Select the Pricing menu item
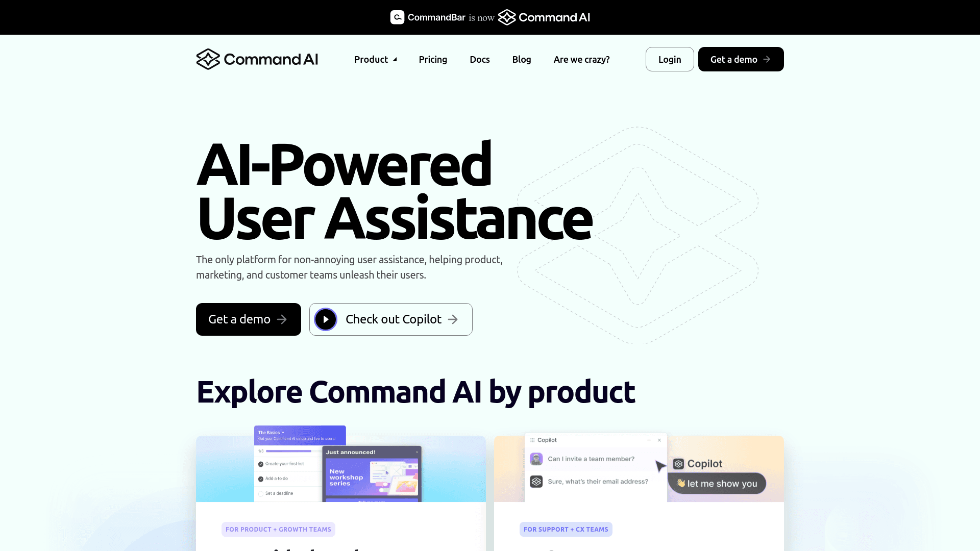Screen dimensions: 980x551 (x=433, y=59)
